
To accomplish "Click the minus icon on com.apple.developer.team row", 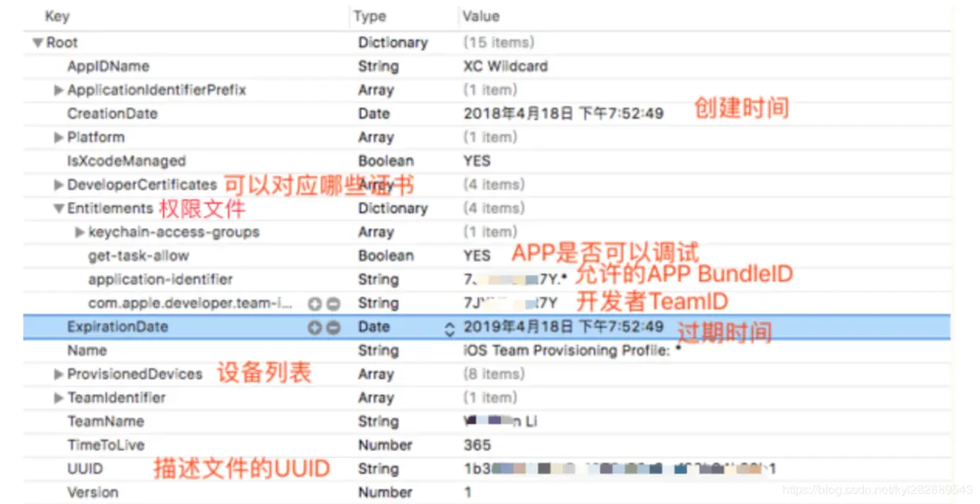I will [x=333, y=303].
